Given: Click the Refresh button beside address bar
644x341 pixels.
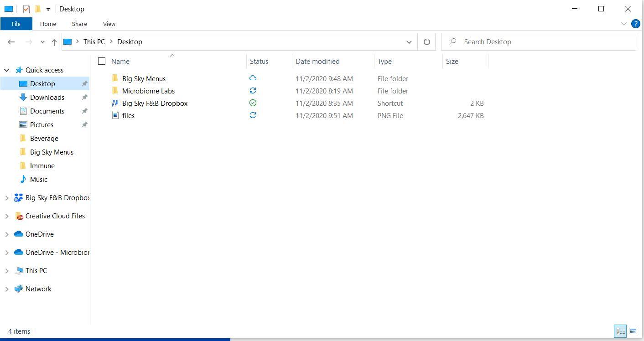Looking at the screenshot, I should 426,42.
